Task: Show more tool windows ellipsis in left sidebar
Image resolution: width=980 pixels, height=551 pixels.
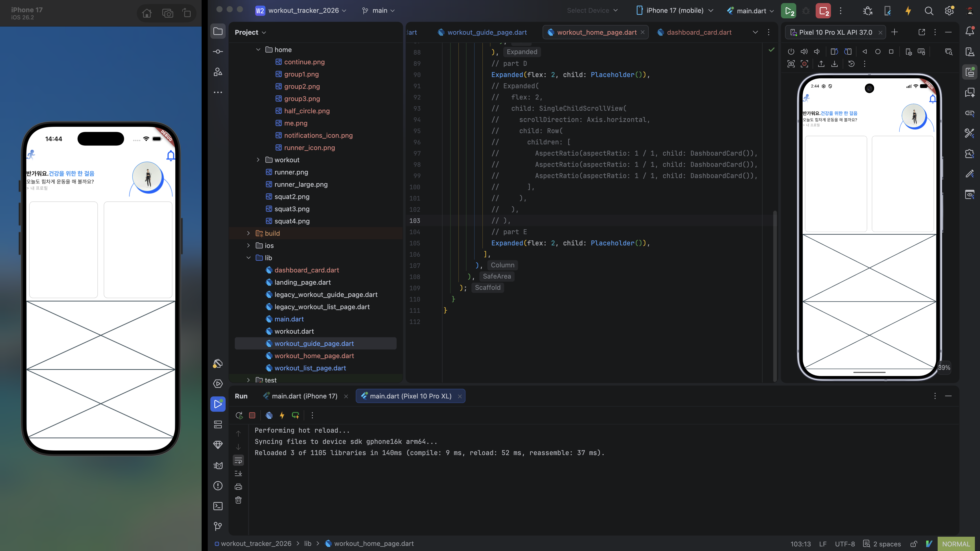Action: coord(218,92)
